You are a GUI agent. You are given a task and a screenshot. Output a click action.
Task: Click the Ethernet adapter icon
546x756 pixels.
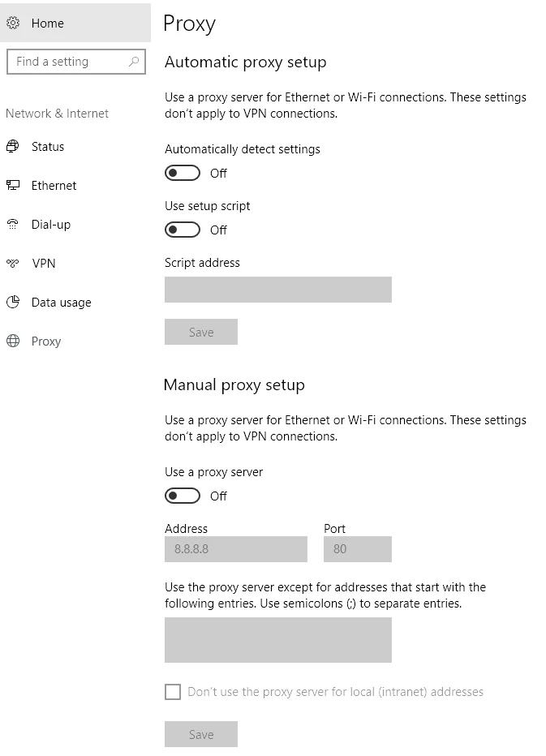pos(13,186)
